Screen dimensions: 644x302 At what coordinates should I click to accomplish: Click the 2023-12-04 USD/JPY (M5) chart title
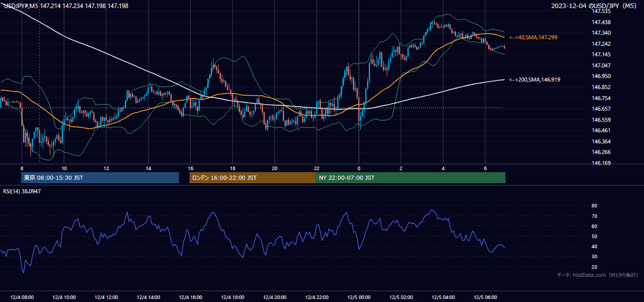(595, 6)
